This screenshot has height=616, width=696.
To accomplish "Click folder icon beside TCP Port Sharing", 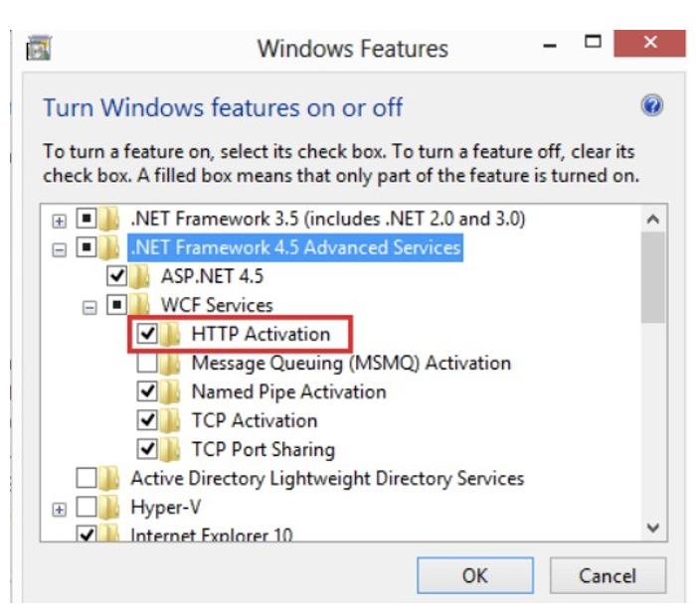I will [170, 449].
